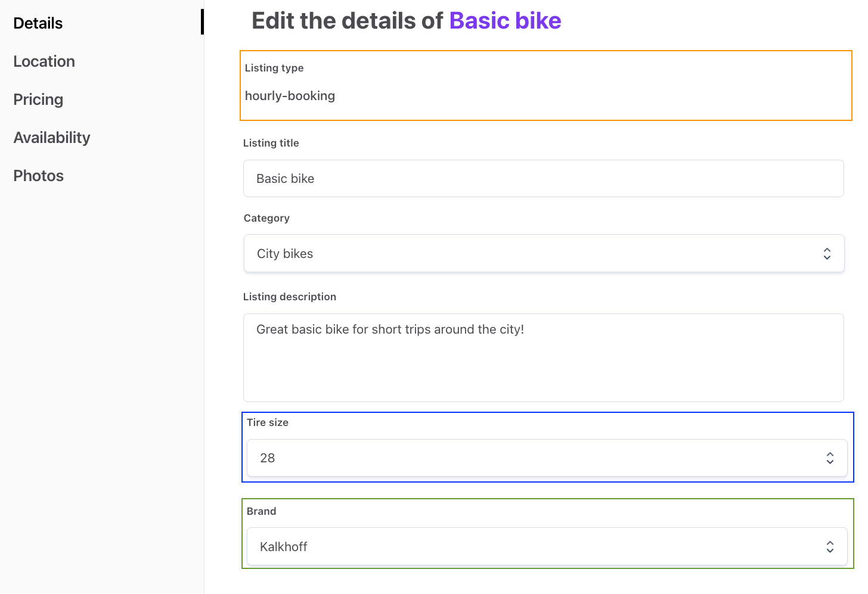Switch to the Pricing section
868x594 pixels.
point(38,99)
